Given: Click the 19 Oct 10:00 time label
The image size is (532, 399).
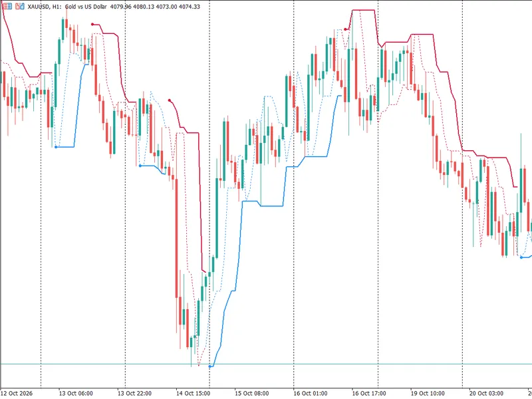Looking at the screenshot, I should 428,393.
